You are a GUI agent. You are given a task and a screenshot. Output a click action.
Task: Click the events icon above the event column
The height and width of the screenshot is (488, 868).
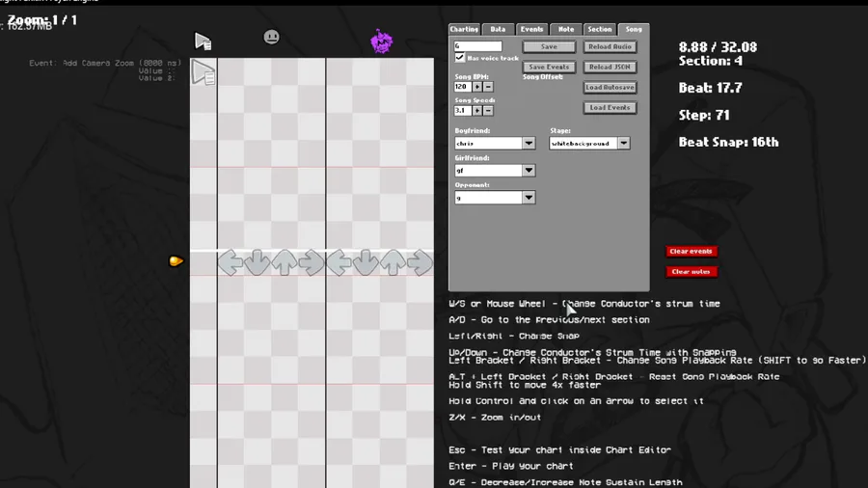(203, 41)
